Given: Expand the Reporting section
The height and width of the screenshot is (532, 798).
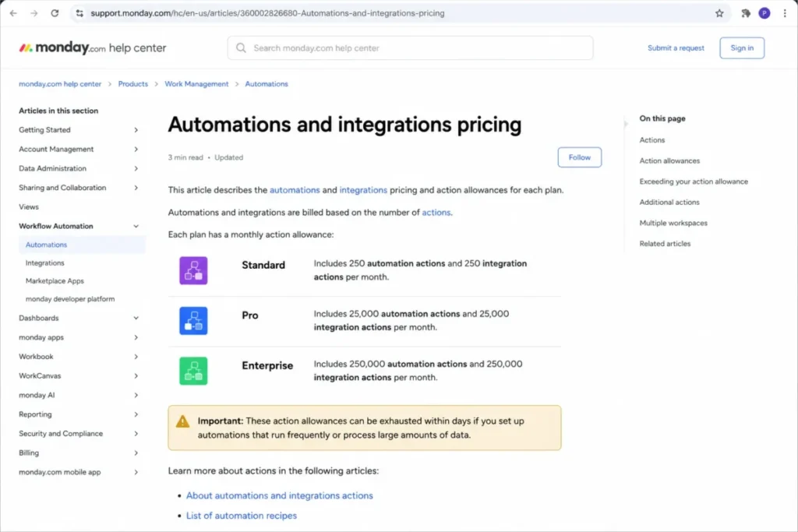Looking at the screenshot, I should (x=136, y=414).
